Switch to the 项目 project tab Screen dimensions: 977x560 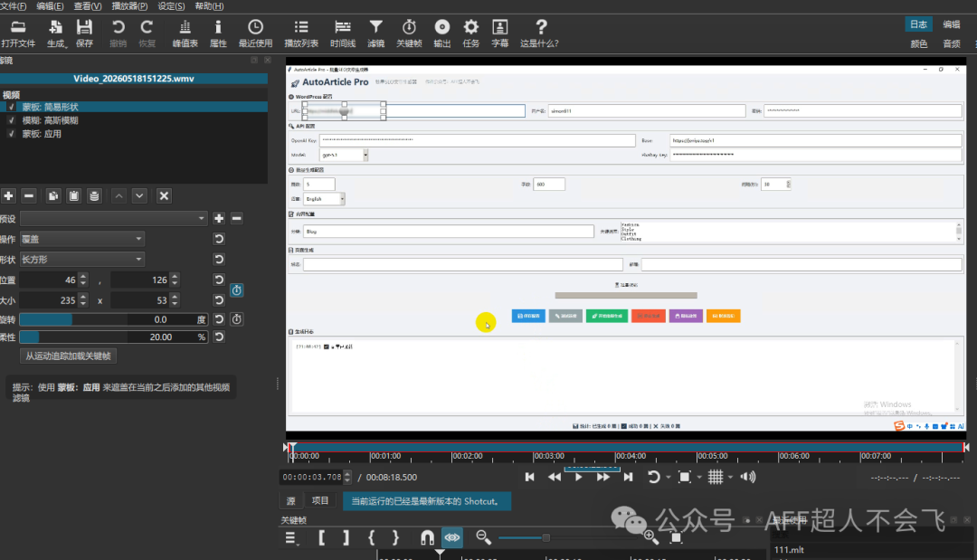pos(320,501)
